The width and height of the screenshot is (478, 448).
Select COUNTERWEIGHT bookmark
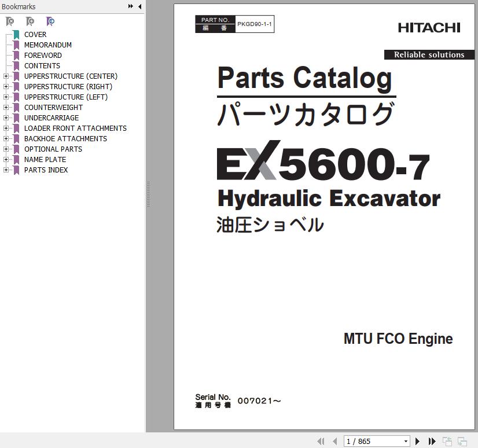click(x=53, y=107)
